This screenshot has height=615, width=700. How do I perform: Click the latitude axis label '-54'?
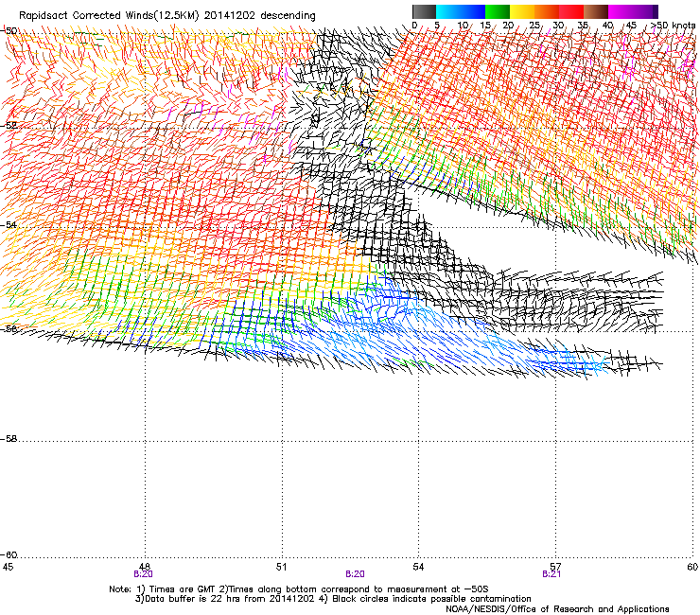9,224
